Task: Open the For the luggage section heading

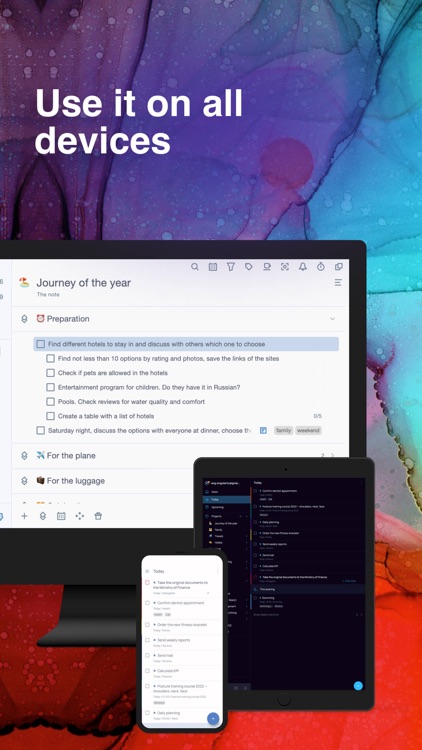Action: click(x=76, y=481)
